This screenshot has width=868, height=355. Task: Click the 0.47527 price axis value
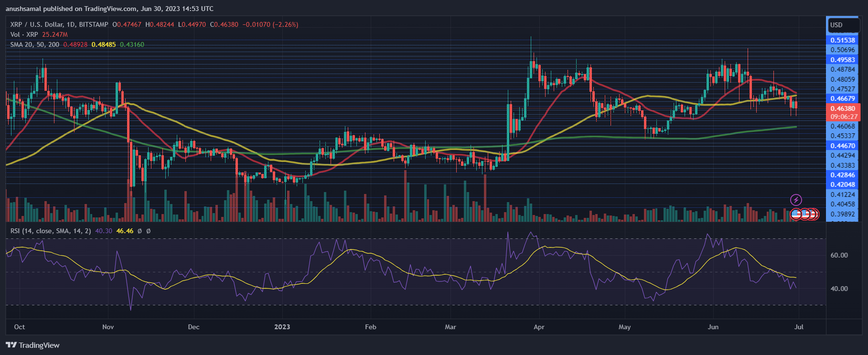(843, 89)
